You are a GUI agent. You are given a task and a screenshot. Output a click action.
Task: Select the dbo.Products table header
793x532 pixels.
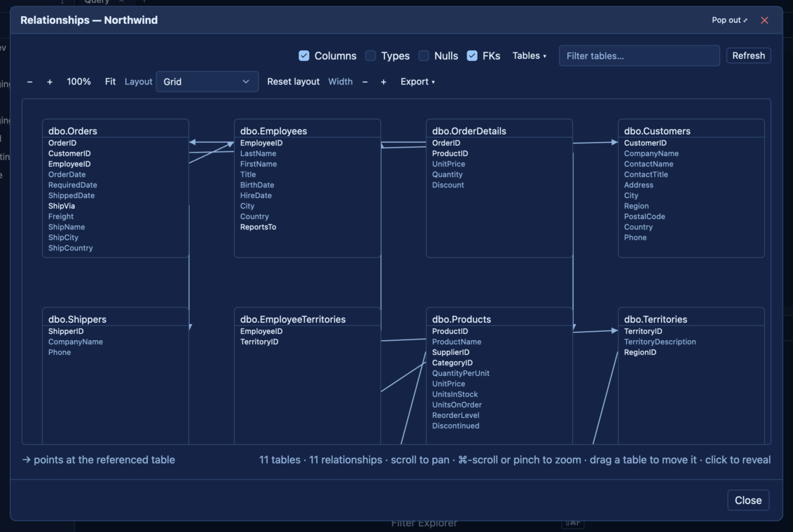[x=499, y=318]
